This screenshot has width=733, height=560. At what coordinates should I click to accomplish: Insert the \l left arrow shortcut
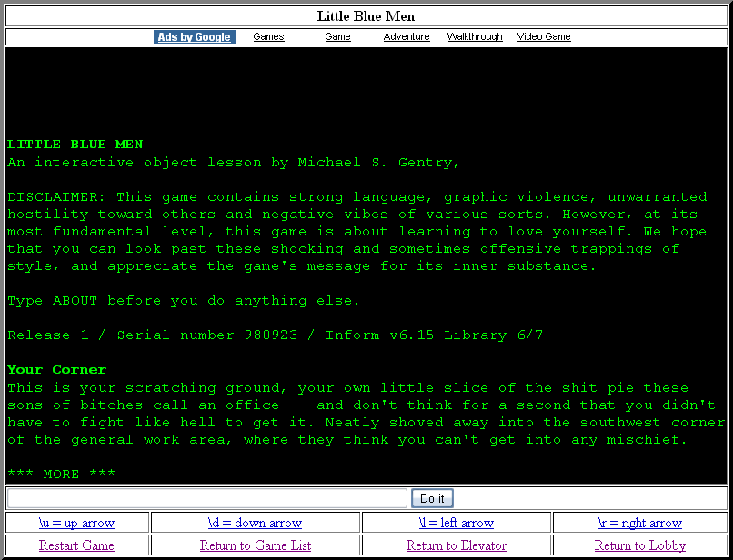(x=456, y=523)
